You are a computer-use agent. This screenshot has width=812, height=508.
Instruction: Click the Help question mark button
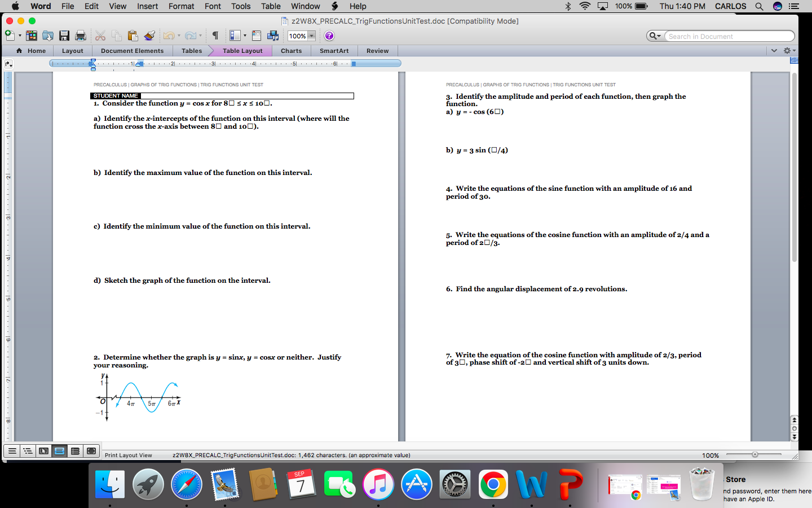pyautogui.click(x=329, y=36)
